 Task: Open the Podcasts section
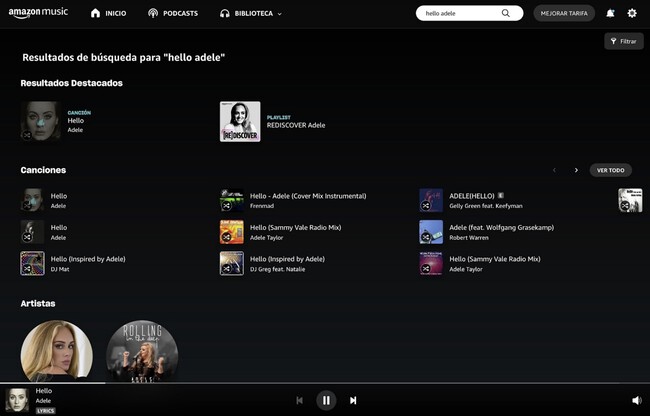pyautogui.click(x=173, y=13)
